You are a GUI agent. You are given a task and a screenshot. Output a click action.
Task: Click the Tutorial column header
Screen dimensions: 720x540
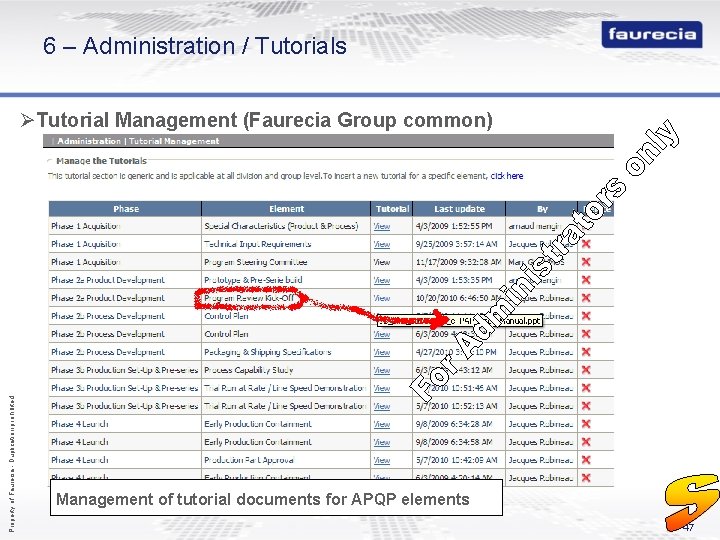[x=392, y=208]
